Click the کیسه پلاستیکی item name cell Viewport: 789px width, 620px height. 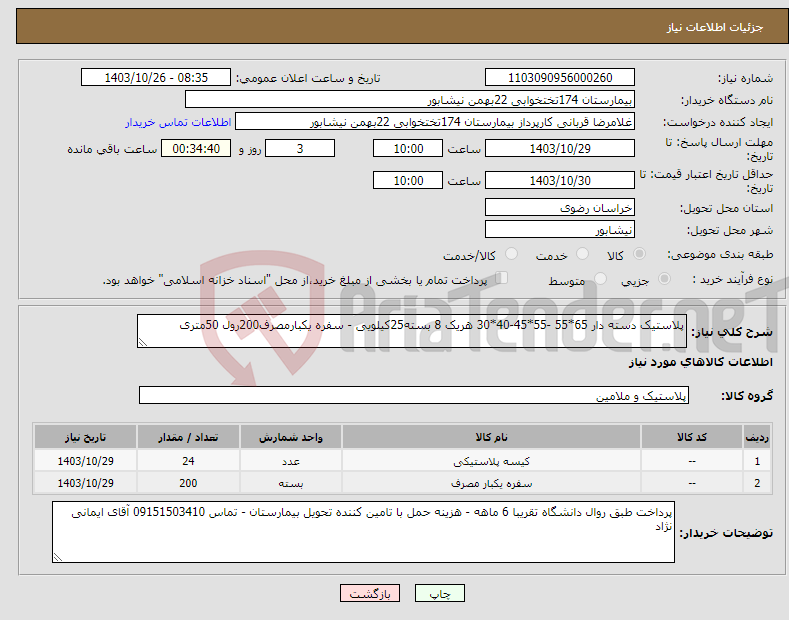click(491, 461)
